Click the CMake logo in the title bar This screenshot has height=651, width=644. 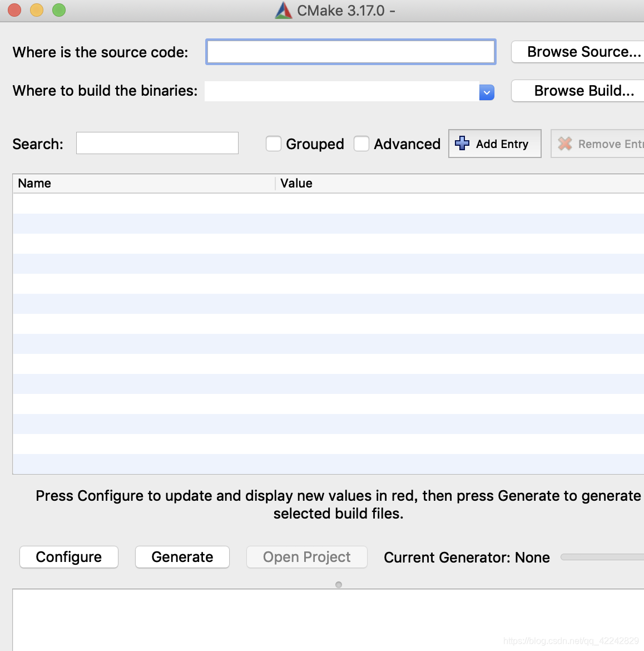(x=284, y=11)
